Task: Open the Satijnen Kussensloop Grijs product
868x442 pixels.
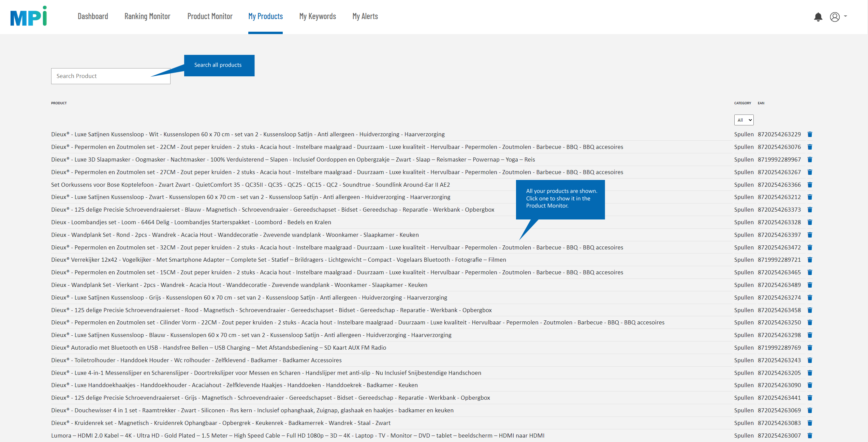Action: click(249, 298)
